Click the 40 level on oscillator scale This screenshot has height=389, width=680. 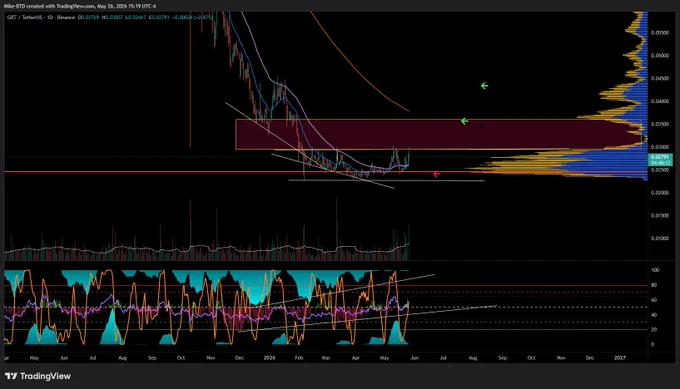coord(654,315)
